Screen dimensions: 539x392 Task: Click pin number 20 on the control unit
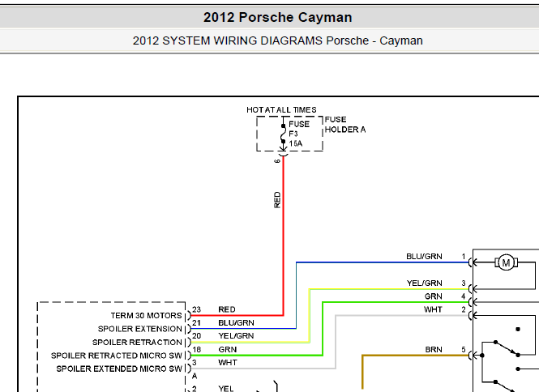[196, 336]
